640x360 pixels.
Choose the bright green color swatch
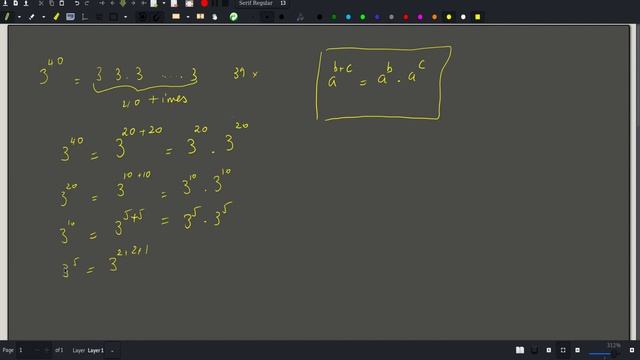(362, 17)
